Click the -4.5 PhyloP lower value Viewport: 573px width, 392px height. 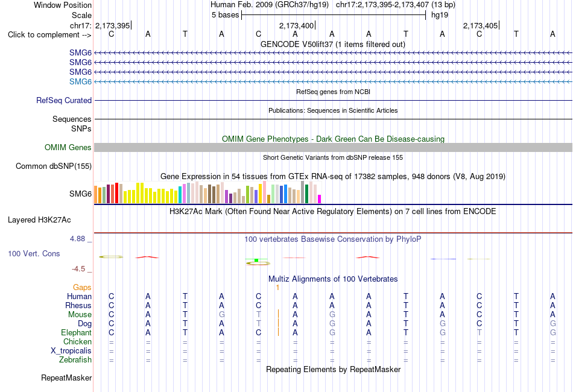[78, 269]
